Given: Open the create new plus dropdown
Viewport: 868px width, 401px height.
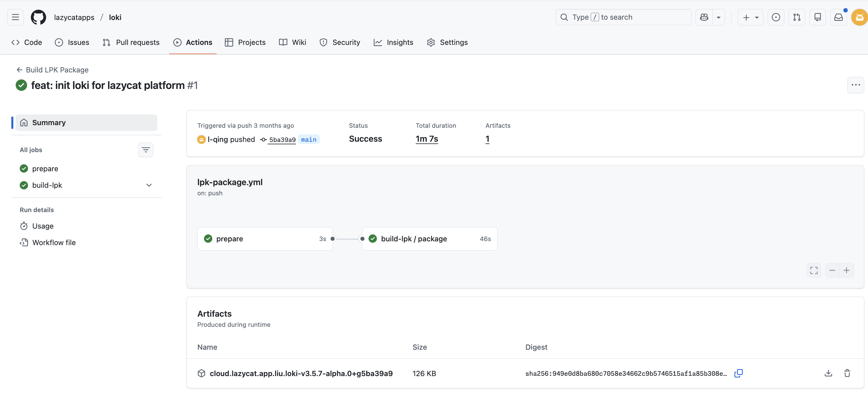Looking at the screenshot, I should 750,17.
